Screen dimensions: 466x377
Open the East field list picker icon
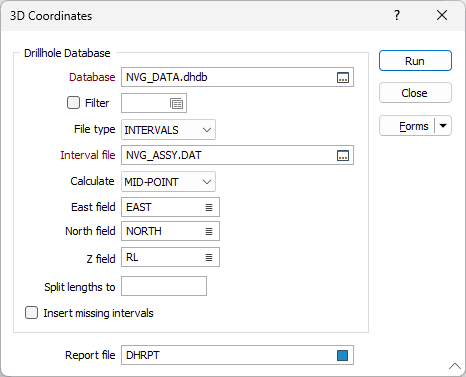coord(209,207)
